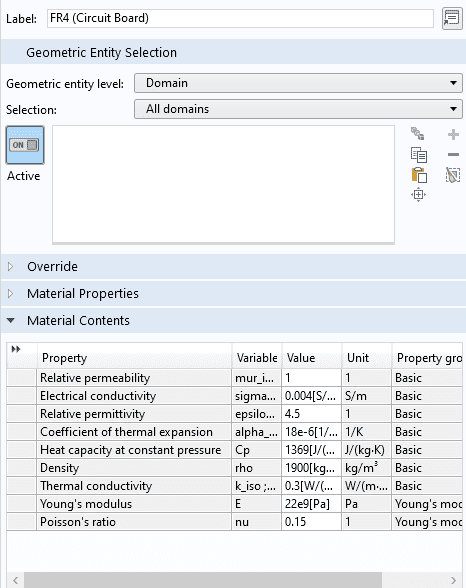This screenshot has width=466, height=588.
Task: Click row header of Relative permeability row
Action: click(x=21, y=378)
